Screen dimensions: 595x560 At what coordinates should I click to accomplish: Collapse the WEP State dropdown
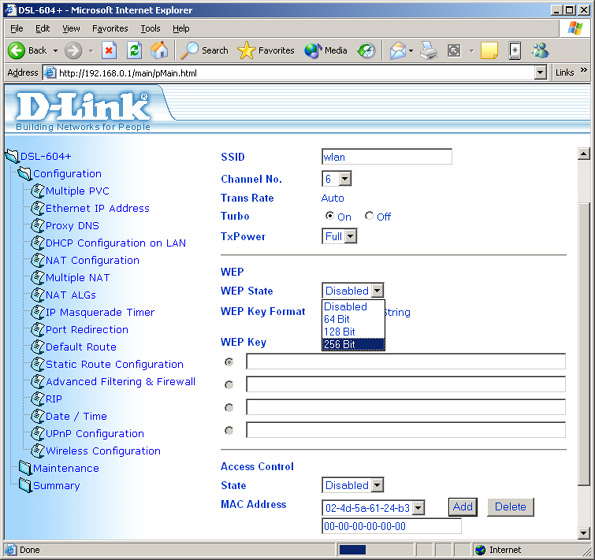coord(377,291)
